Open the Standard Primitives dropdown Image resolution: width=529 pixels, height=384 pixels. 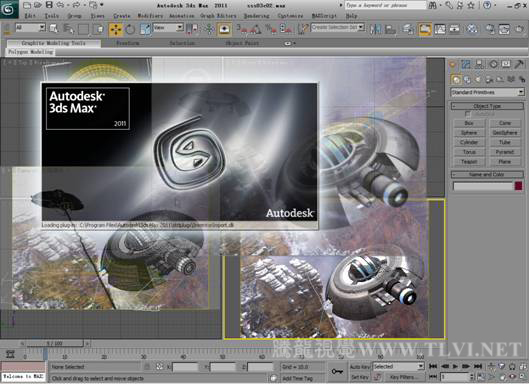click(x=487, y=92)
